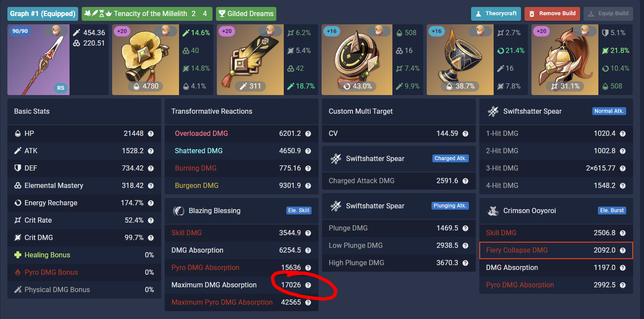Click help icon beside Maximum DMG Absorption
The width and height of the screenshot is (644, 319).
pos(308,285)
